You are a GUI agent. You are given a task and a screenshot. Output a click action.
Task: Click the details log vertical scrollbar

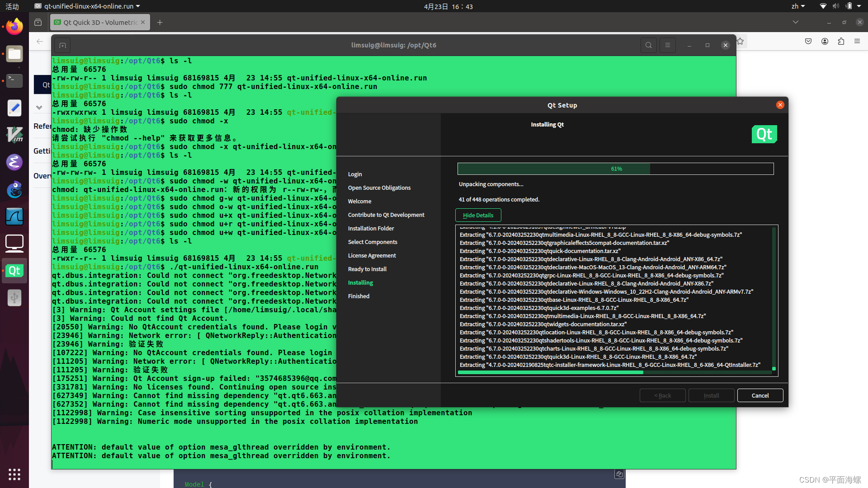tap(774, 369)
